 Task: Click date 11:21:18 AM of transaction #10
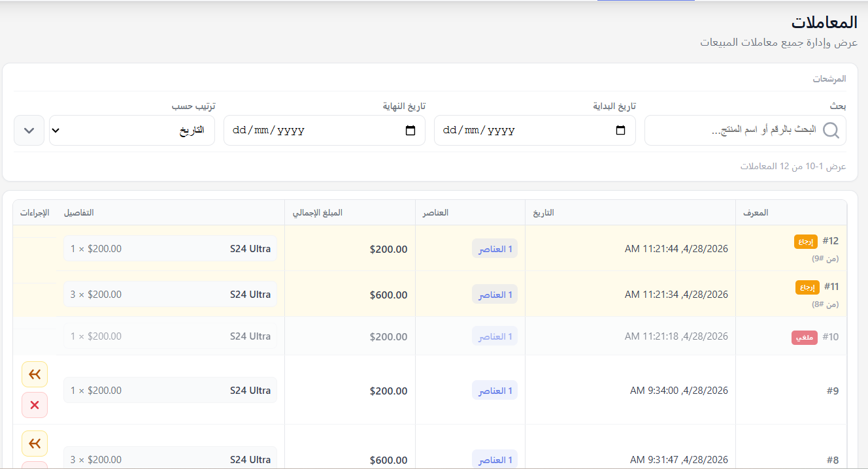pos(676,336)
